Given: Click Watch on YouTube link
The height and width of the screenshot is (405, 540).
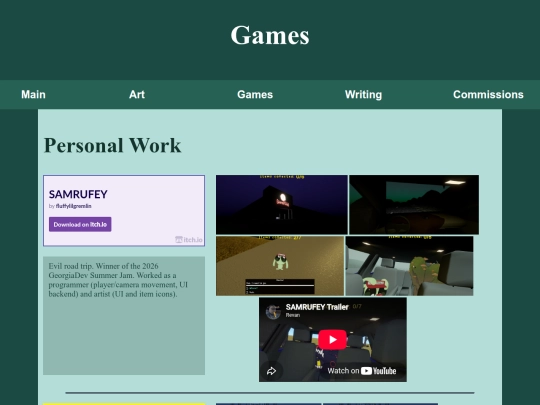Looking at the screenshot, I should pyautogui.click(x=361, y=371).
